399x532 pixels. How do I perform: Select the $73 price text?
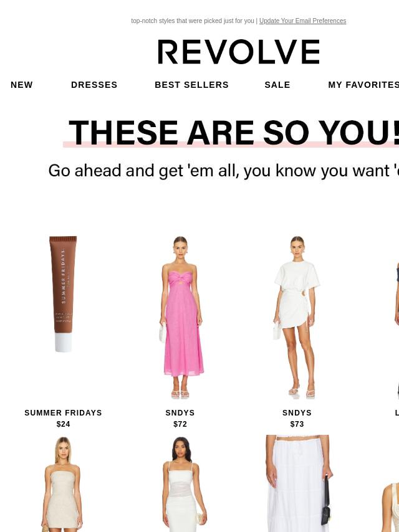297,424
